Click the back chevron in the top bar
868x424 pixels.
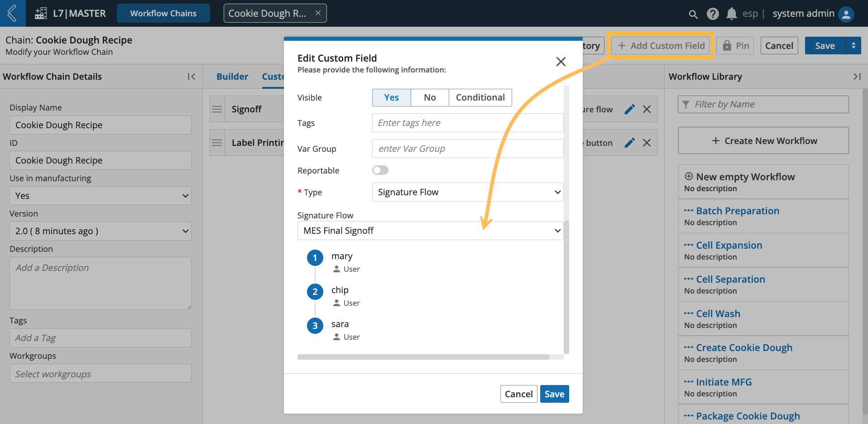12,13
